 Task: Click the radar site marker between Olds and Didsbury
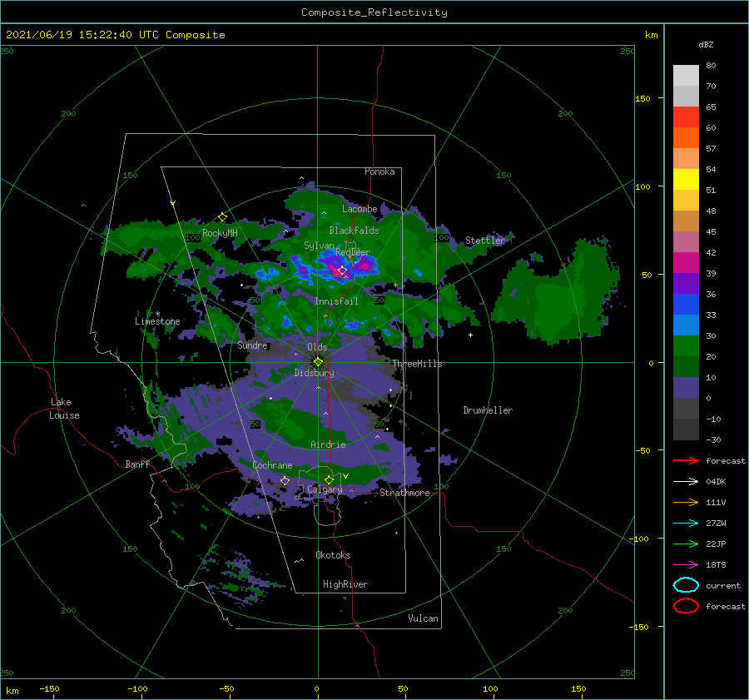pos(318,362)
